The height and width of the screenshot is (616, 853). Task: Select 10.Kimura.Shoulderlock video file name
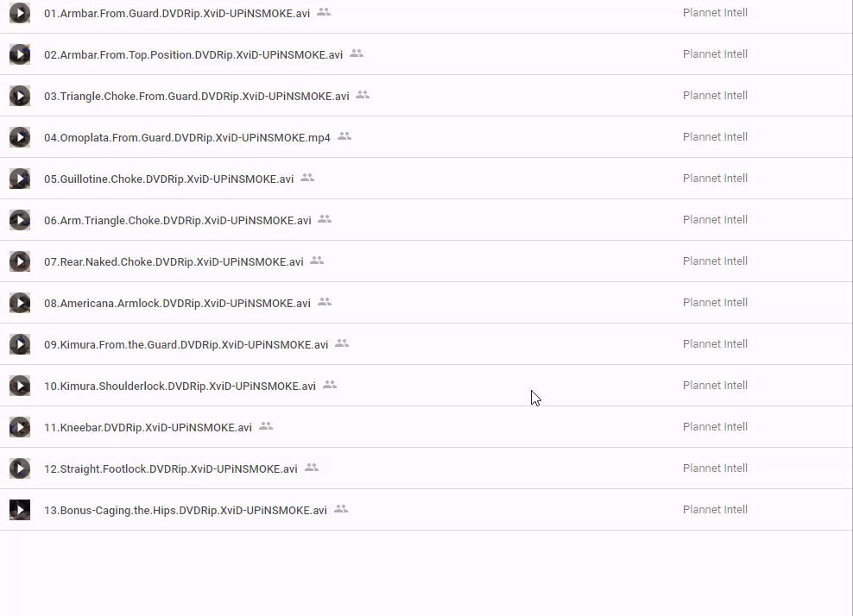coord(180,386)
